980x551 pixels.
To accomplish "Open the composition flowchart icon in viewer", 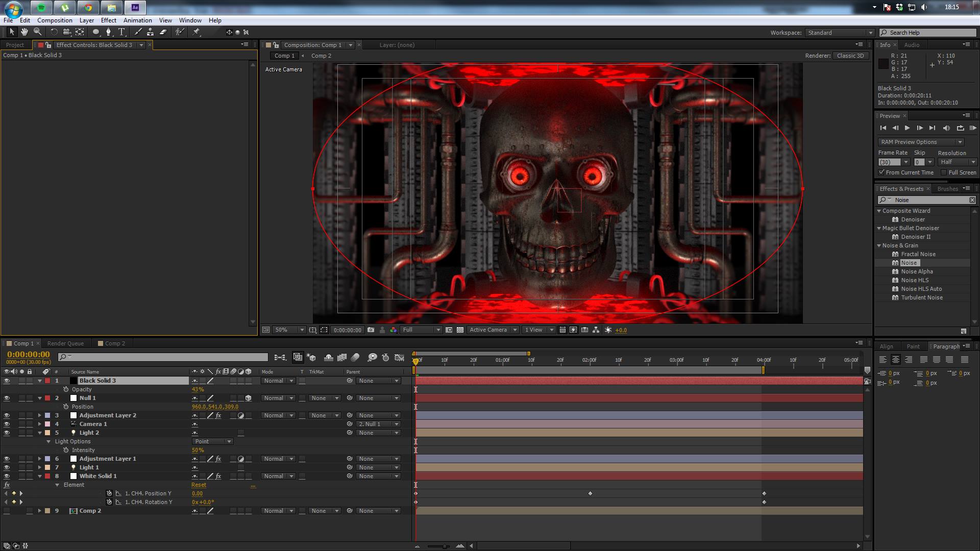I will coord(596,330).
